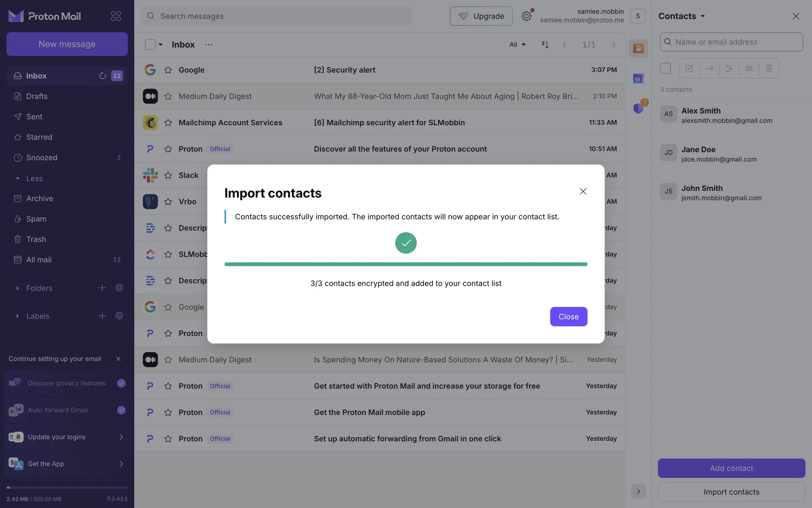
Task: Open the Contacts side panel icon
Action: (638, 48)
